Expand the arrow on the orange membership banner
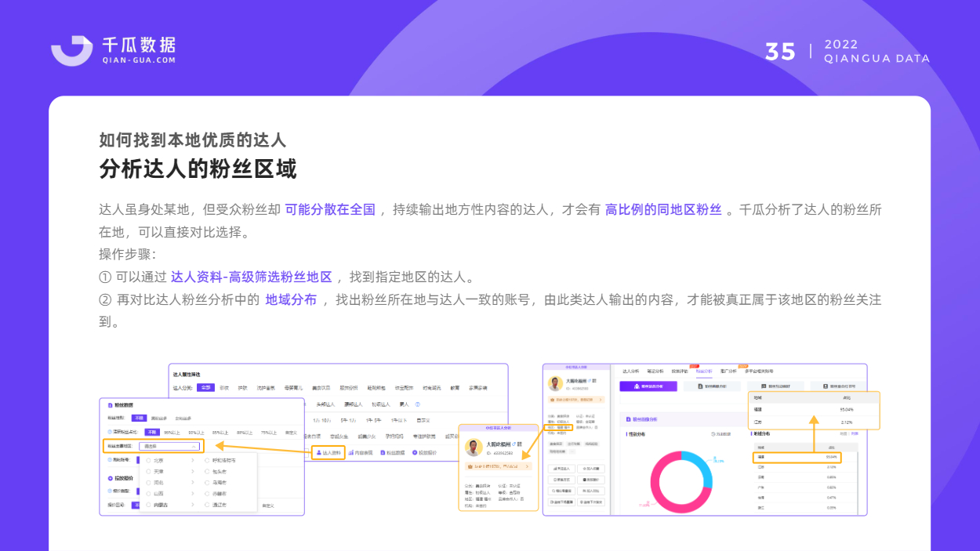The height and width of the screenshot is (551, 980). tap(527, 466)
